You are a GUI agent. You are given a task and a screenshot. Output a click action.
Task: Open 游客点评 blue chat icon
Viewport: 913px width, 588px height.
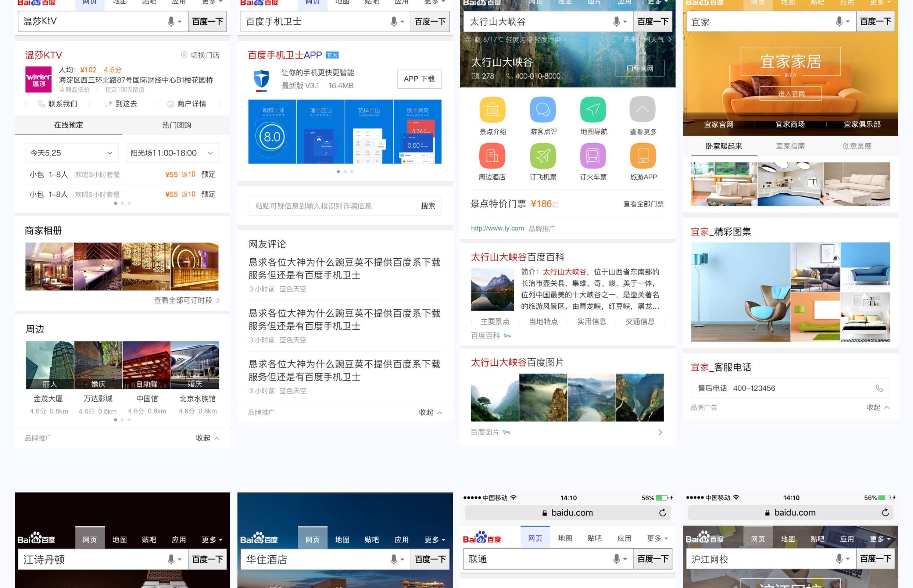coord(543,110)
